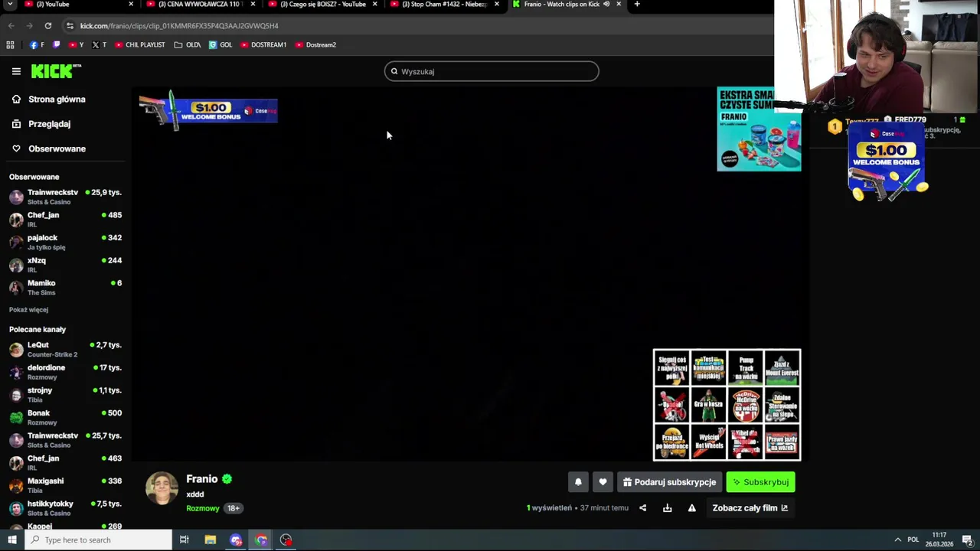Open a new browser tab
980x551 pixels.
637,4
